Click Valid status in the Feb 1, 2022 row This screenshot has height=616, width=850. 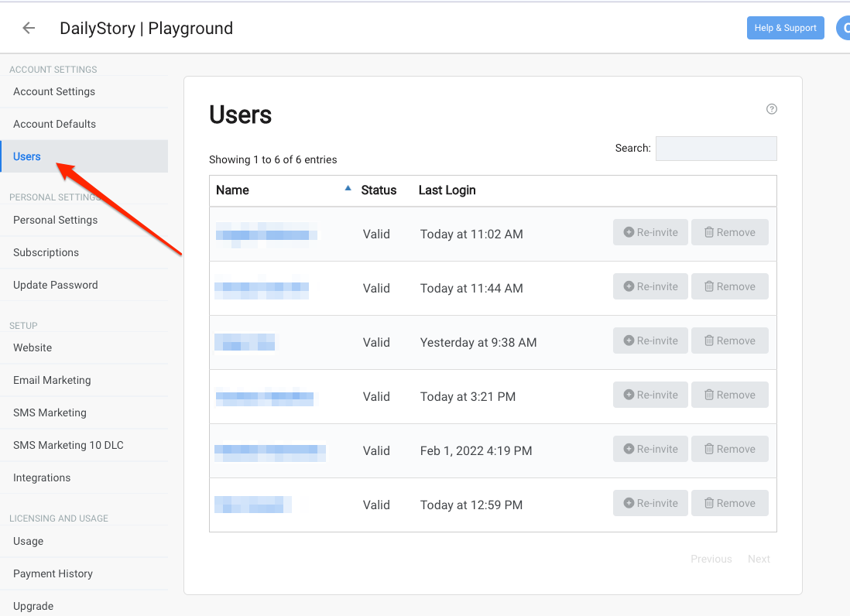376,450
